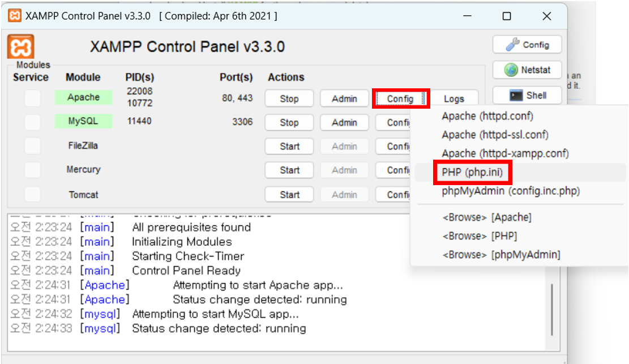The image size is (629, 364).
Task: Click the disabled Mercury Admin button
Action: pyautogui.click(x=344, y=170)
